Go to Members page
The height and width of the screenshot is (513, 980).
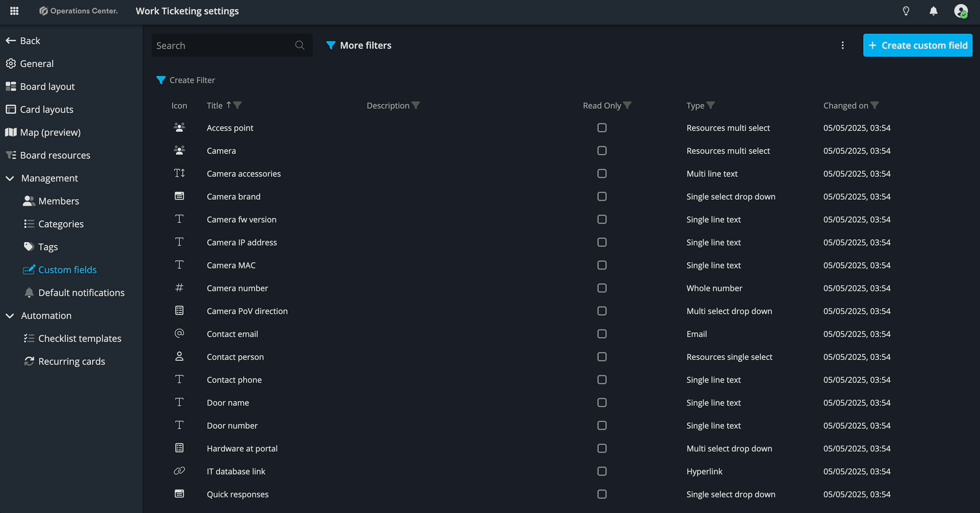tap(58, 201)
